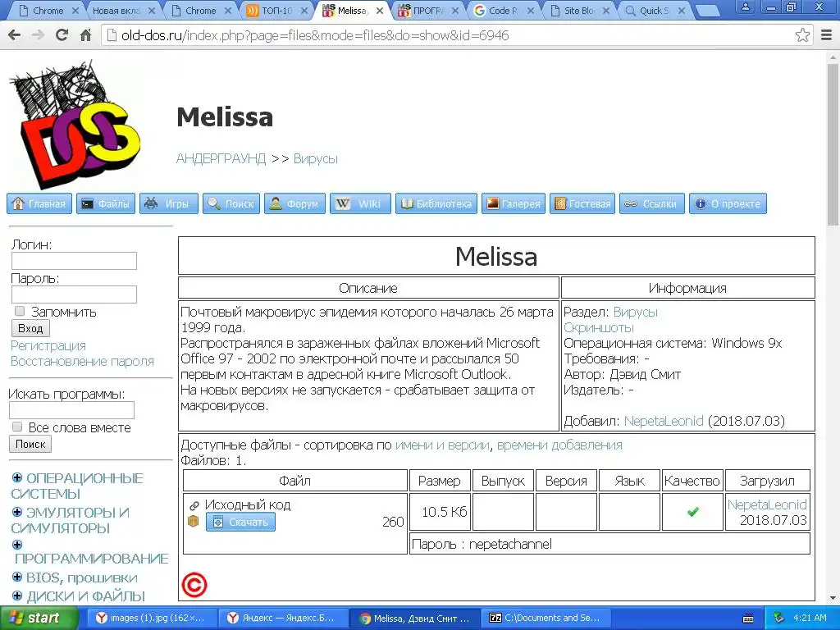Toggle the Все слова вместе checkbox
Image resolution: width=840 pixels, height=630 pixels.
(x=17, y=427)
